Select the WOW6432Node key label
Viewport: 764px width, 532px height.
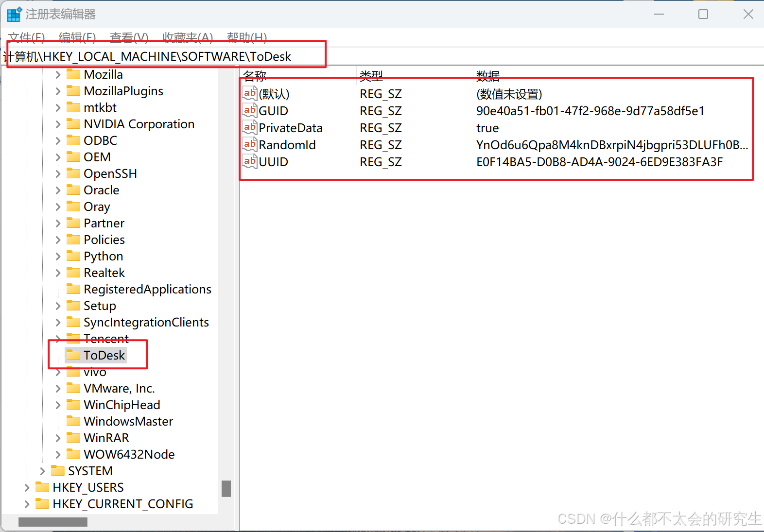point(129,454)
